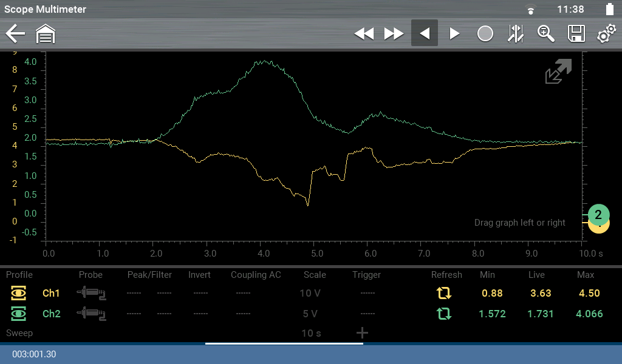Toggle Ch2 trace visibility eye icon
Screen dimensions: 622x364
(x=19, y=314)
